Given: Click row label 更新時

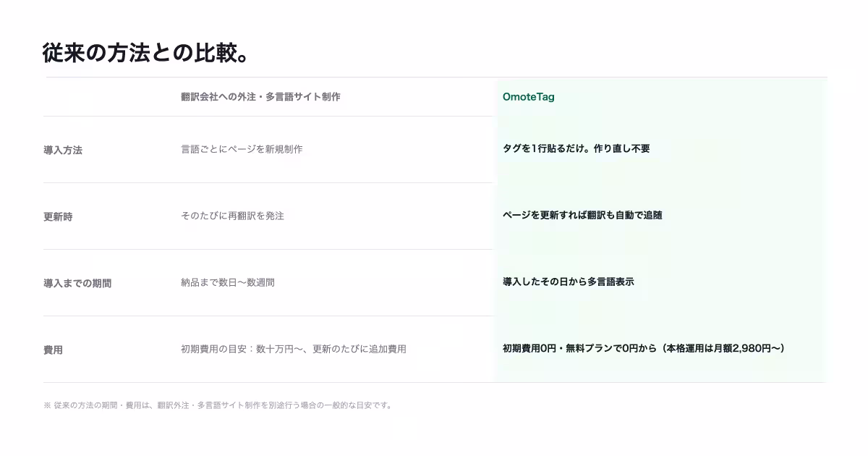Looking at the screenshot, I should tap(58, 216).
